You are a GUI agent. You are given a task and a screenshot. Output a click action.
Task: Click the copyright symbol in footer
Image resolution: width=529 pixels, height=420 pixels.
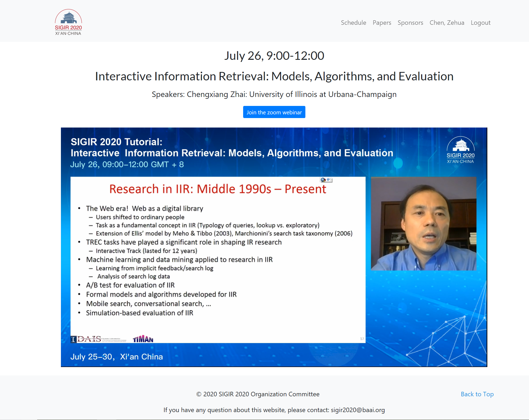tap(199, 394)
